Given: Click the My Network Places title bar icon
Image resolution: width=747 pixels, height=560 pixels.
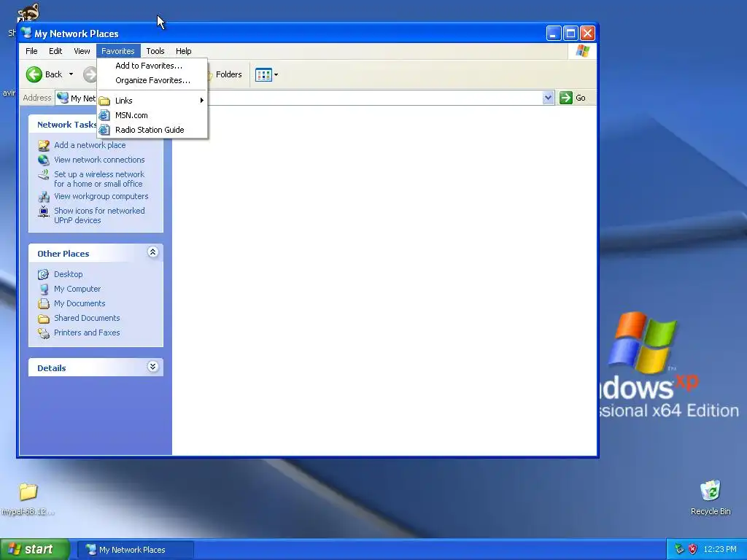Looking at the screenshot, I should [26, 34].
